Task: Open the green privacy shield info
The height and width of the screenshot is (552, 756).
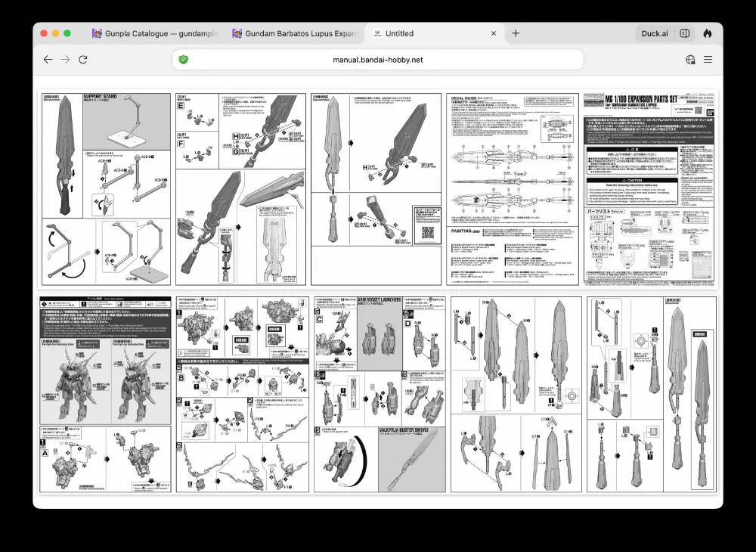Action: (x=183, y=60)
